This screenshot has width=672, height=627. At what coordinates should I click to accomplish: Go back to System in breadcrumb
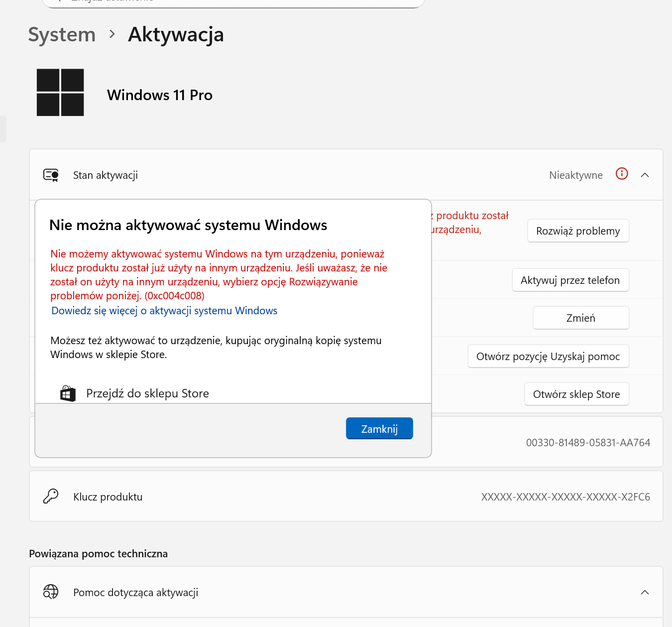(62, 35)
